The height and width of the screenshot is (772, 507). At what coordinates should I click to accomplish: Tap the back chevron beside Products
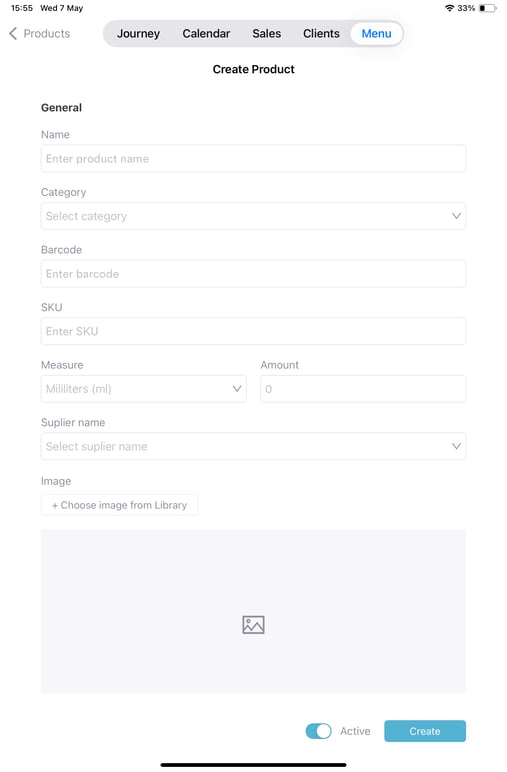pyautogui.click(x=13, y=33)
